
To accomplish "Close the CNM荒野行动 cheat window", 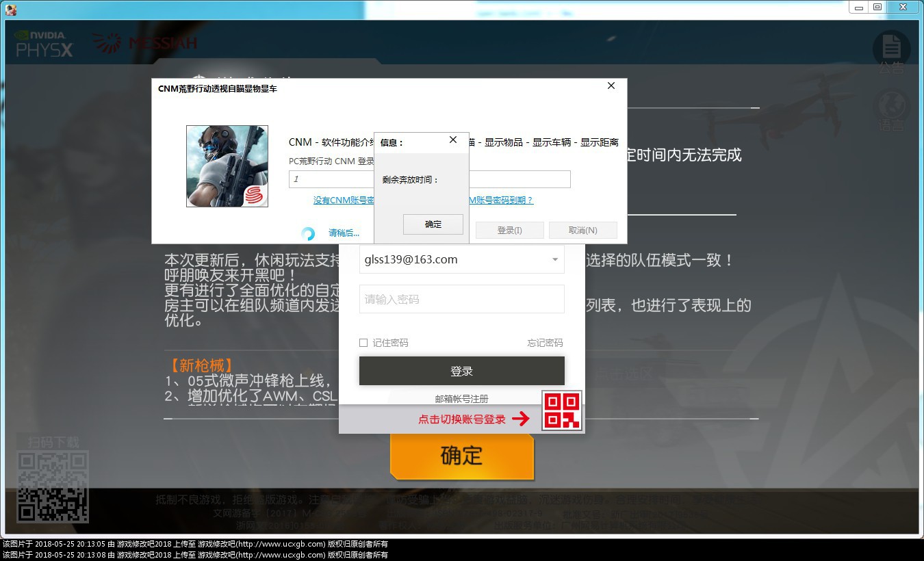I will [x=611, y=86].
